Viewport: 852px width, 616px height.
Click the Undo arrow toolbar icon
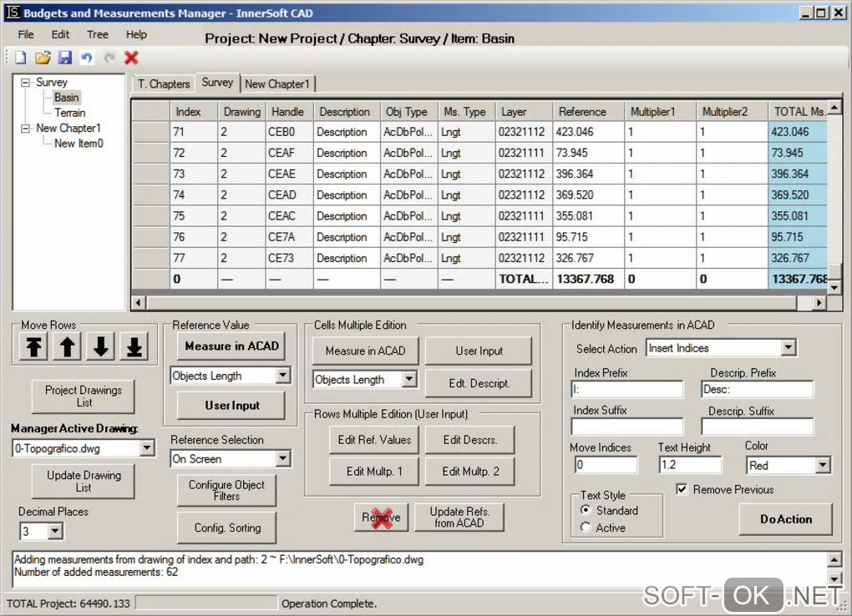[86, 58]
